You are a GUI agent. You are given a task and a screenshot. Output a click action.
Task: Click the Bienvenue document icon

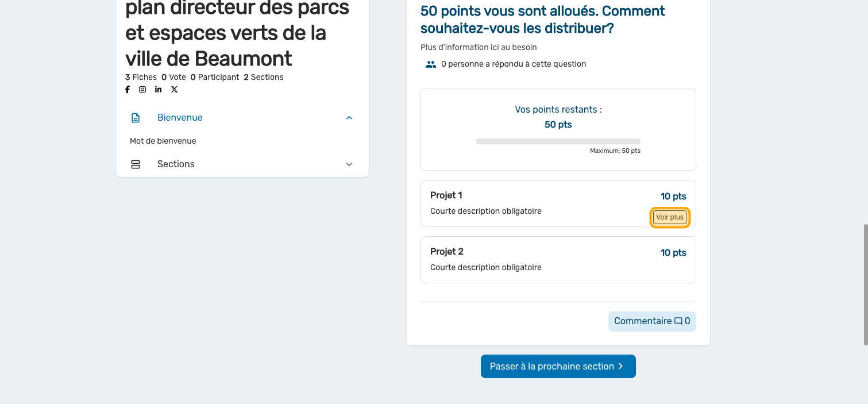136,118
